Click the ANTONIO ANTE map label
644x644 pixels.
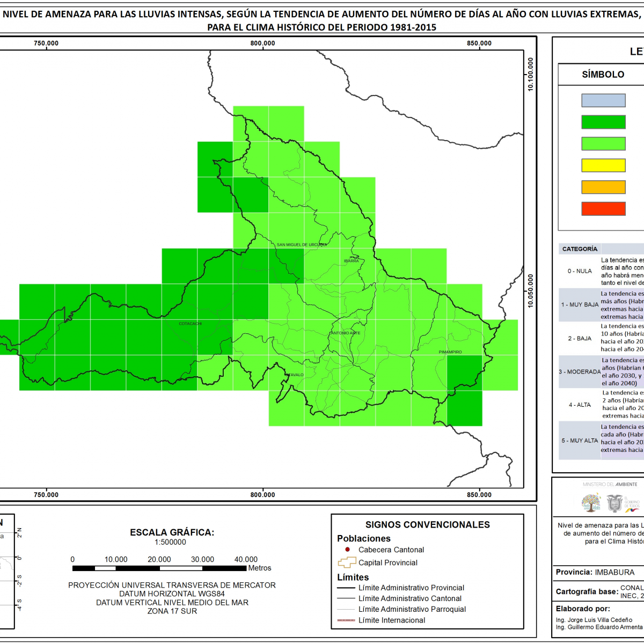tap(345, 333)
